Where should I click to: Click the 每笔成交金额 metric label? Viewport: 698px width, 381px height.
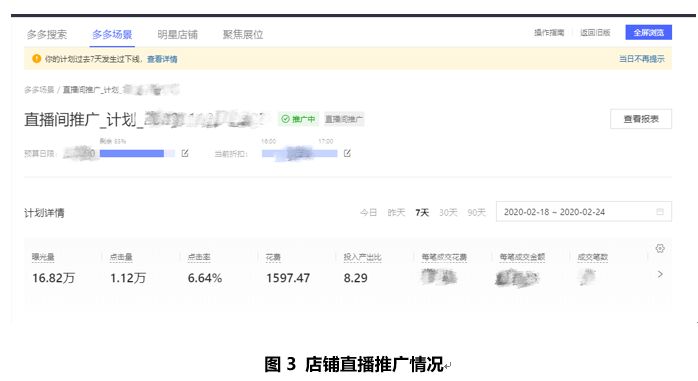pos(522,257)
